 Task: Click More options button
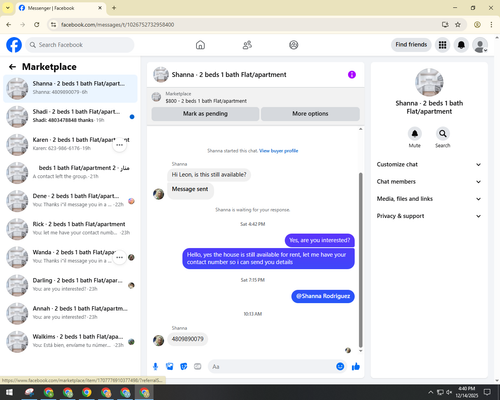(310, 114)
